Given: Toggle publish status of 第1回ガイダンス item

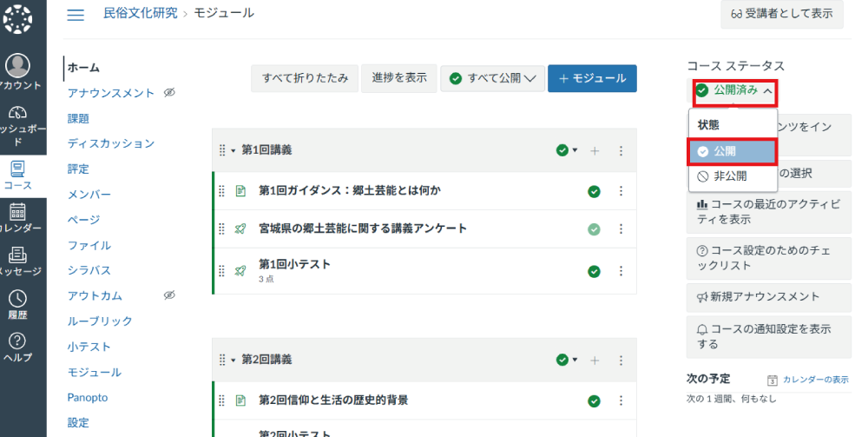Looking at the screenshot, I should (594, 191).
